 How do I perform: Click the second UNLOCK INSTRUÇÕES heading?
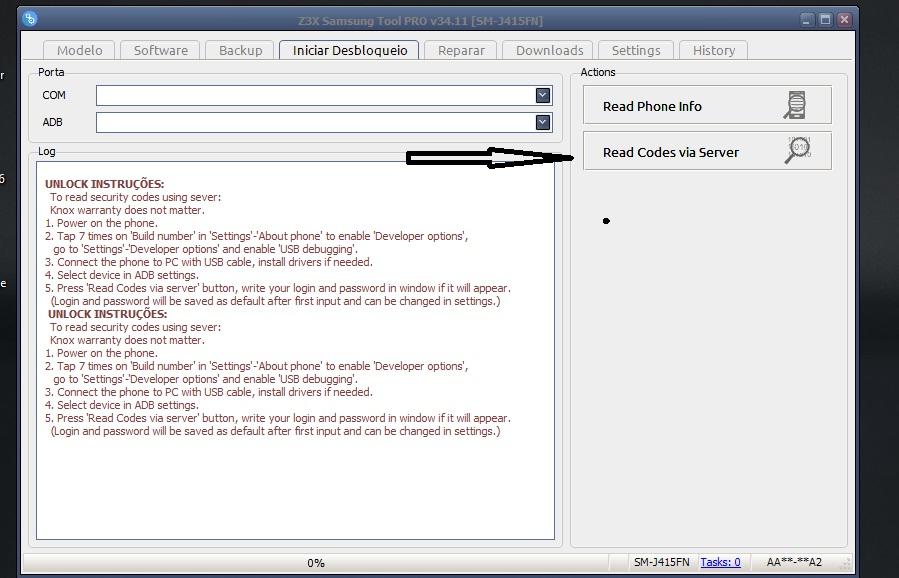(107, 314)
